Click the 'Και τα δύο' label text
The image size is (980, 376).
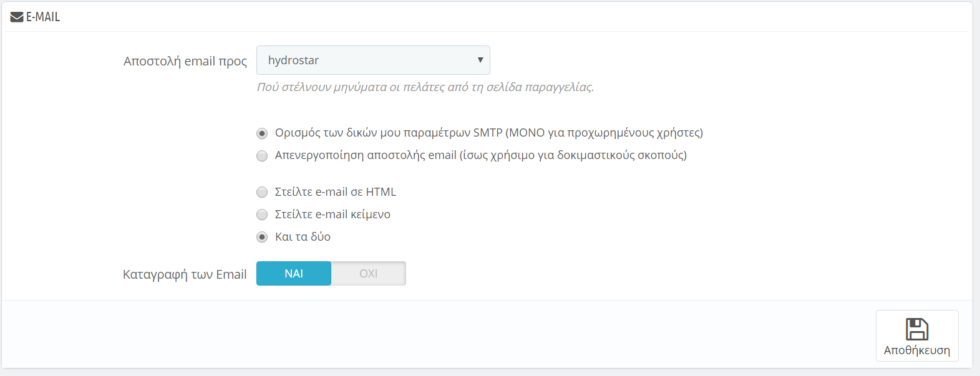303,237
